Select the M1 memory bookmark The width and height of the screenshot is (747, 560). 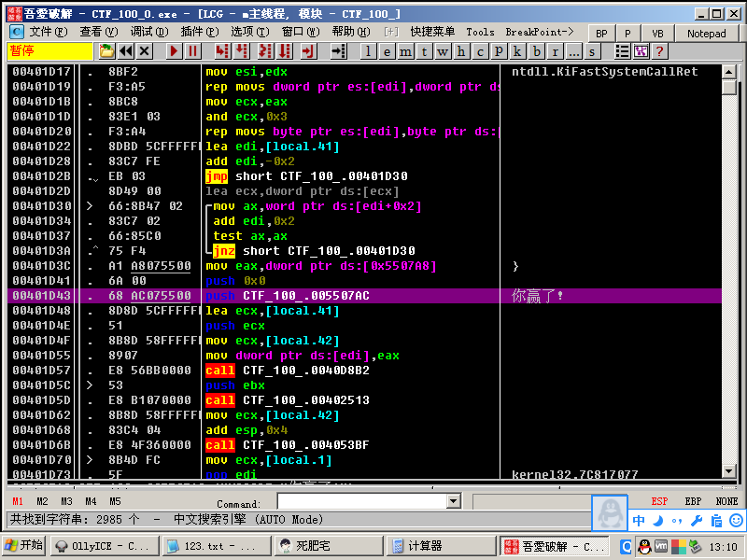(x=18, y=501)
